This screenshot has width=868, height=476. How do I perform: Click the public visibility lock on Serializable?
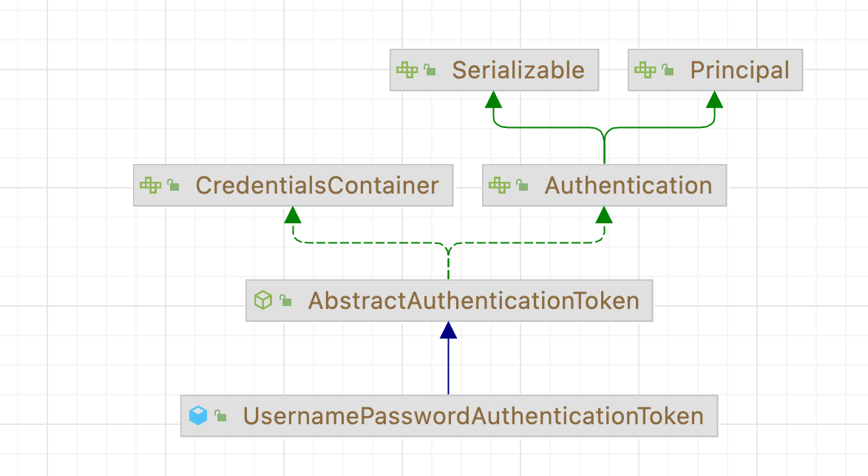click(x=430, y=69)
